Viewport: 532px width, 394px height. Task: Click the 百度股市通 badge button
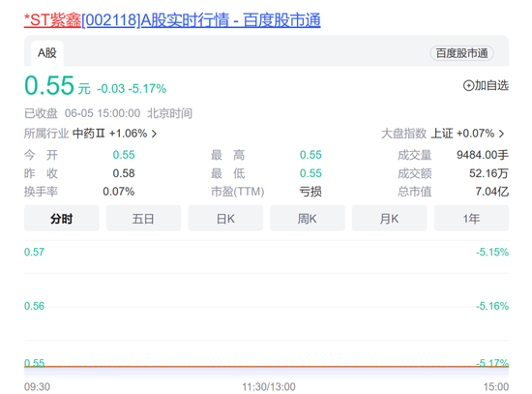click(461, 53)
